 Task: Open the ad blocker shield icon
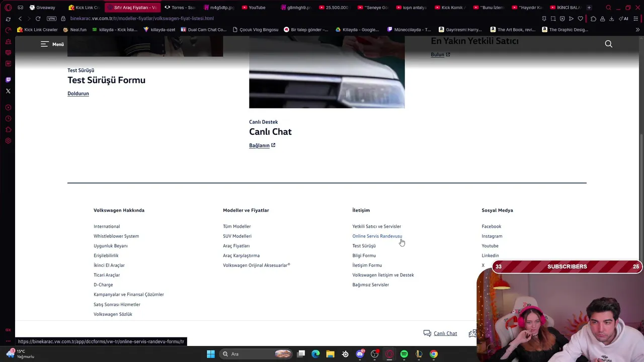click(562, 19)
